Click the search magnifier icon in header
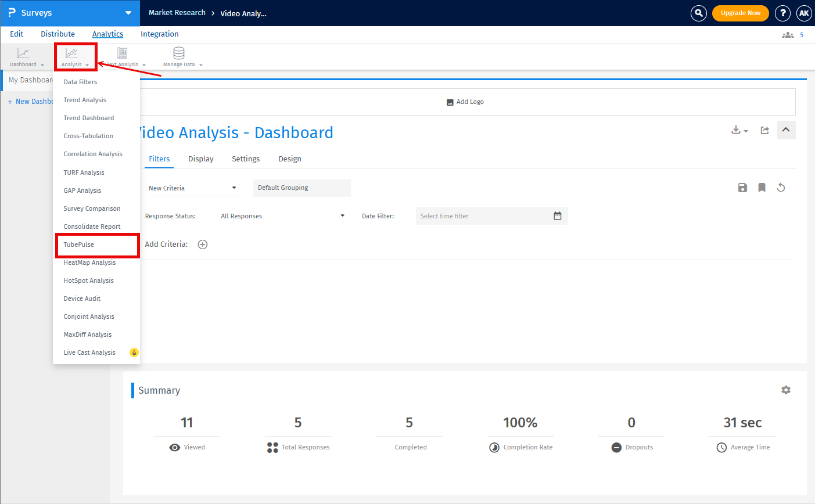 coord(698,13)
